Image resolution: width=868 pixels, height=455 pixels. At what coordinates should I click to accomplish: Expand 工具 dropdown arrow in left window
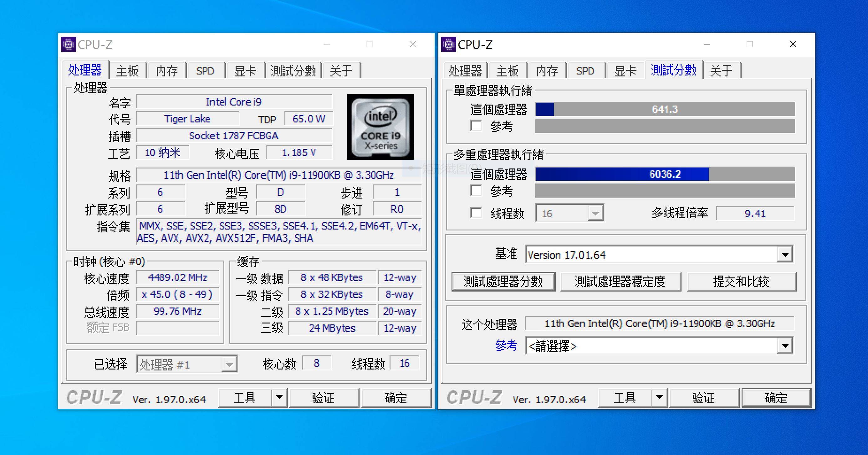(279, 397)
